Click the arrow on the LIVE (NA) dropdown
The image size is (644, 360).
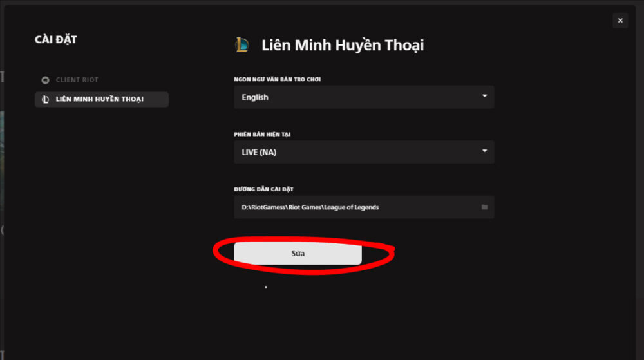(x=485, y=151)
